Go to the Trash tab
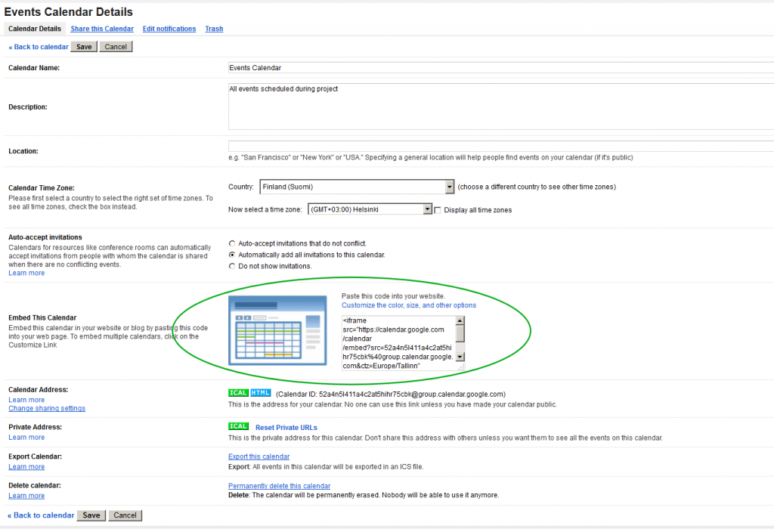This screenshot has height=532, width=774. coord(214,29)
